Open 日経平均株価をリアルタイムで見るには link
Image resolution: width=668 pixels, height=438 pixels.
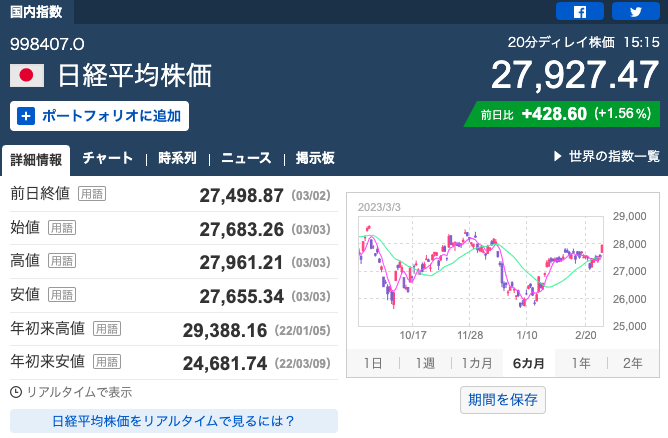point(173,421)
